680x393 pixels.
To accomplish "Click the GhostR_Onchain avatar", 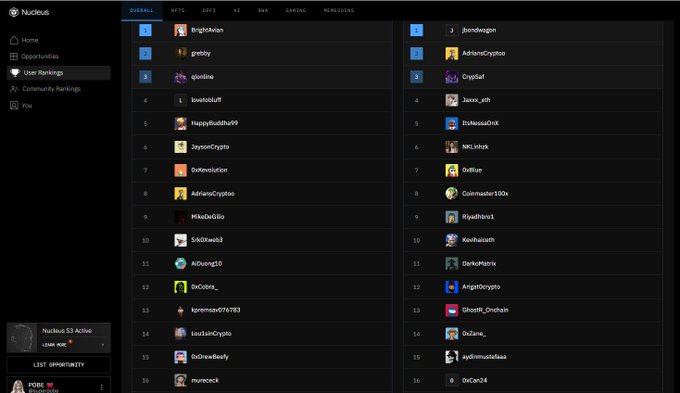I will point(451,310).
